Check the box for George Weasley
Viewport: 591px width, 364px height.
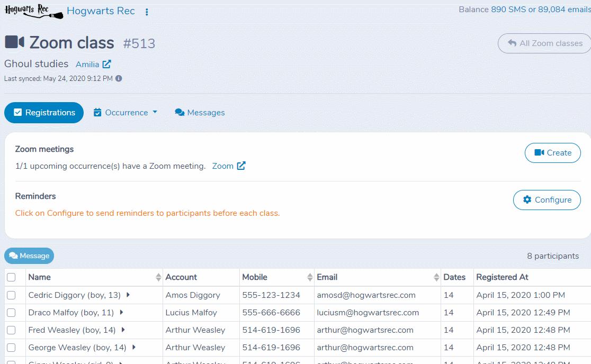point(11,348)
